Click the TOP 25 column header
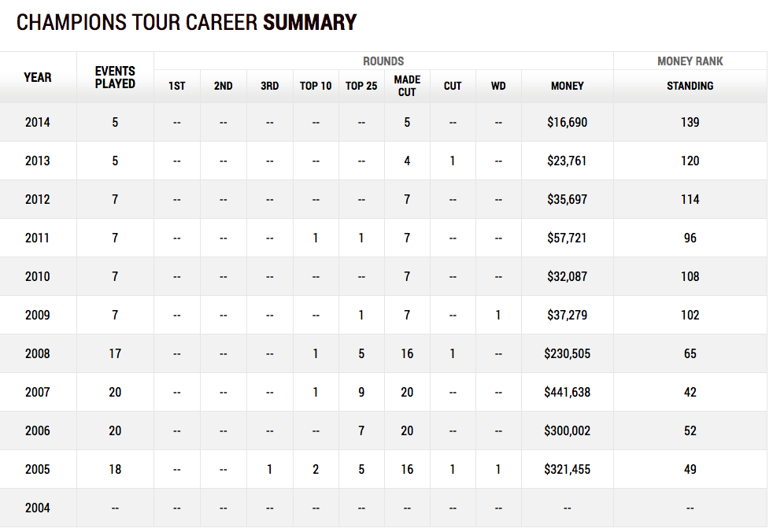This screenshot has width=773, height=532. 361,86
